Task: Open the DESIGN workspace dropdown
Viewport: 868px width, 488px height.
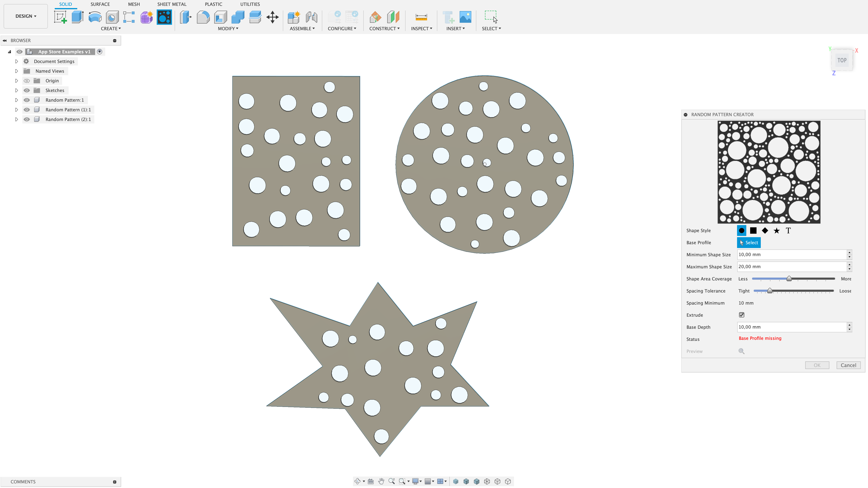Action: [26, 16]
